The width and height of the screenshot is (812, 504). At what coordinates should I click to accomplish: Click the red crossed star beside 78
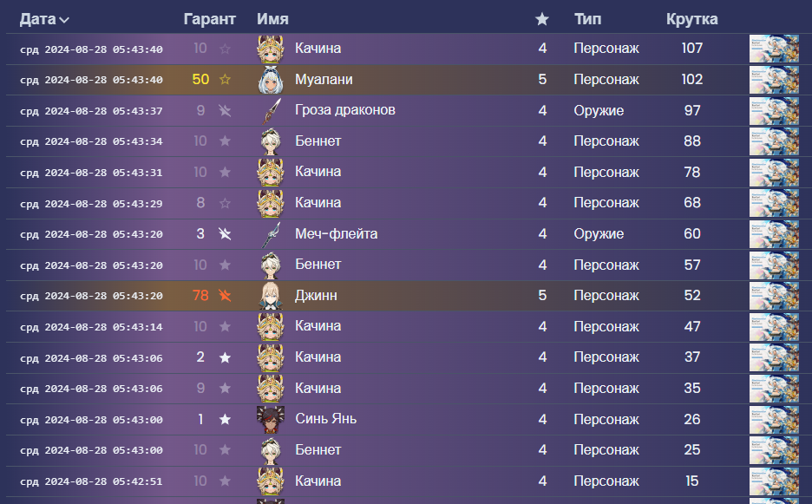226,296
